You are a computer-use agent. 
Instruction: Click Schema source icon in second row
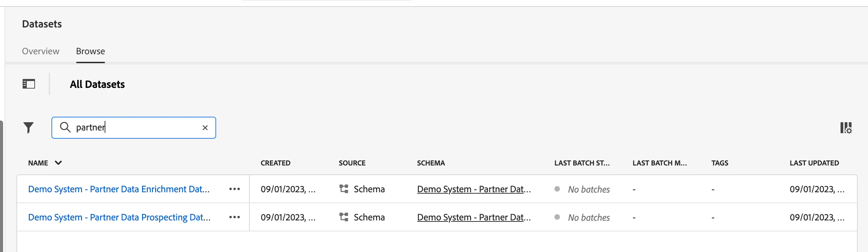pos(344,217)
